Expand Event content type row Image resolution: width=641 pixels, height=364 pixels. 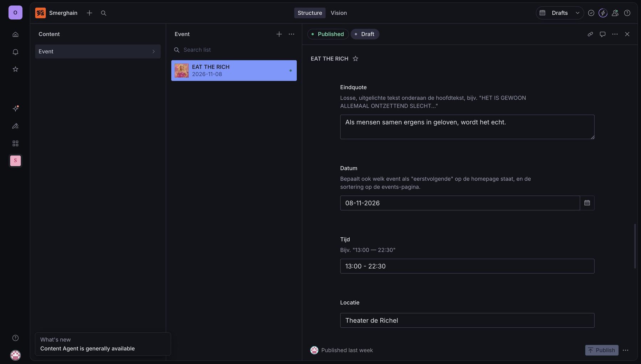click(98, 52)
